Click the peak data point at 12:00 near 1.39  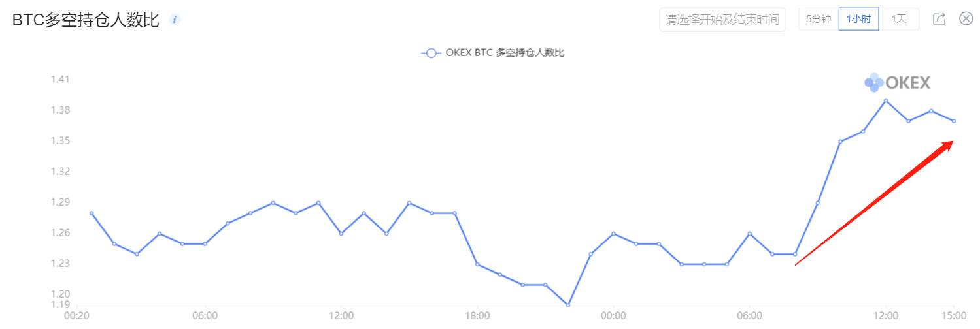coord(886,101)
